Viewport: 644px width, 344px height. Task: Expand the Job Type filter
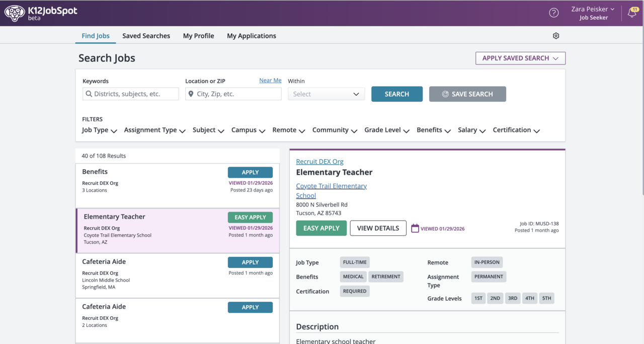coord(99,130)
